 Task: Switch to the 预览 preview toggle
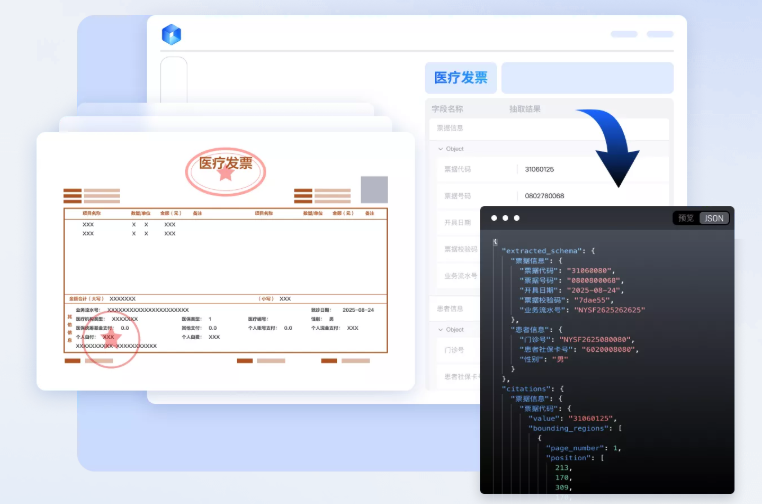[686, 218]
